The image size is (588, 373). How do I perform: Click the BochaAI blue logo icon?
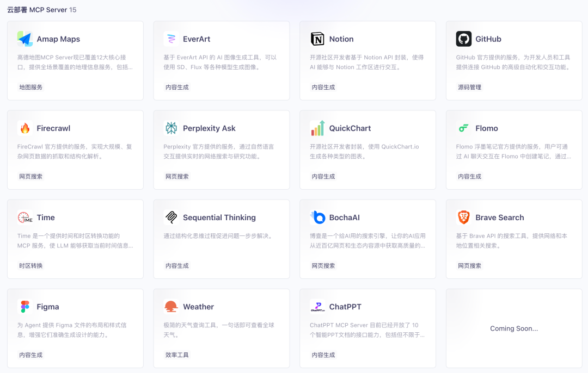point(317,217)
